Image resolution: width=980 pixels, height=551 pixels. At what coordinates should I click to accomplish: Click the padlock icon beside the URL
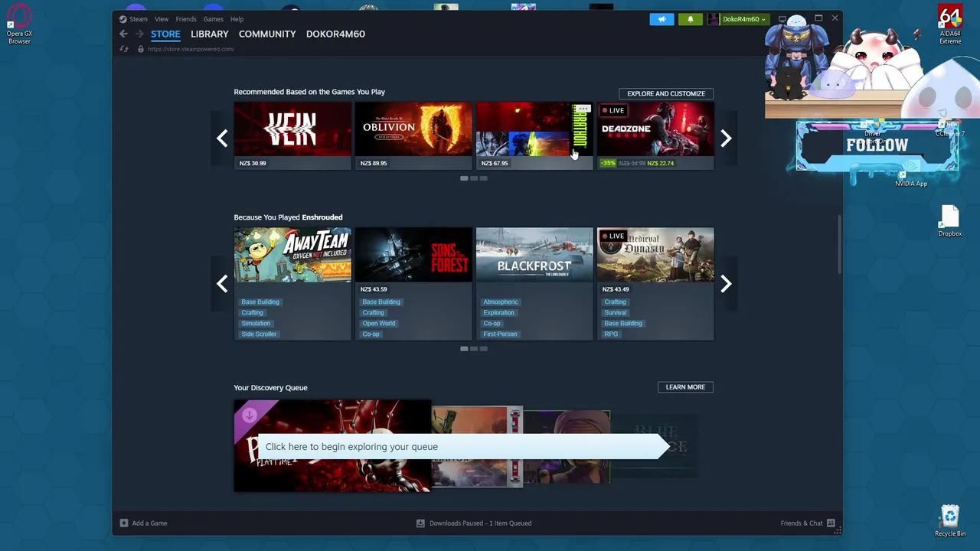(x=140, y=49)
